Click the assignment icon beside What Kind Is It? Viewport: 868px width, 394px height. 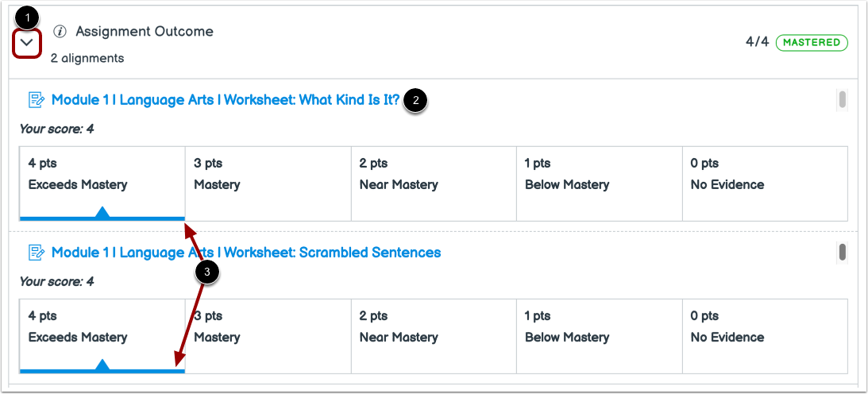click(36, 100)
